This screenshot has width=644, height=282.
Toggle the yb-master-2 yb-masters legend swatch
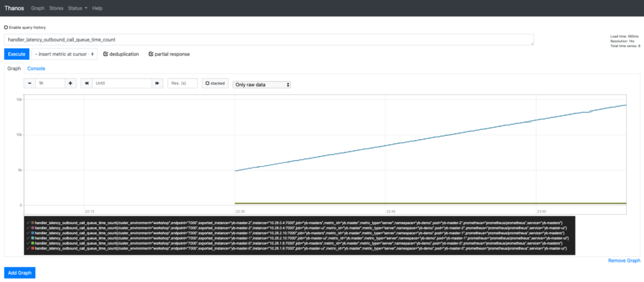[x=33, y=222]
